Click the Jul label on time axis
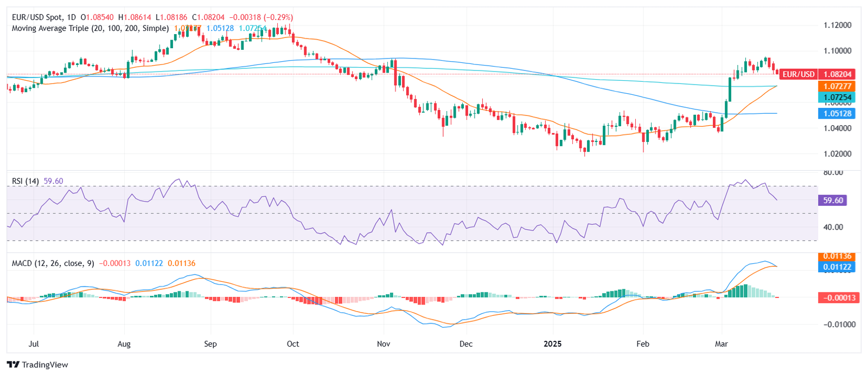868x376 pixels. tap(34, 344)
